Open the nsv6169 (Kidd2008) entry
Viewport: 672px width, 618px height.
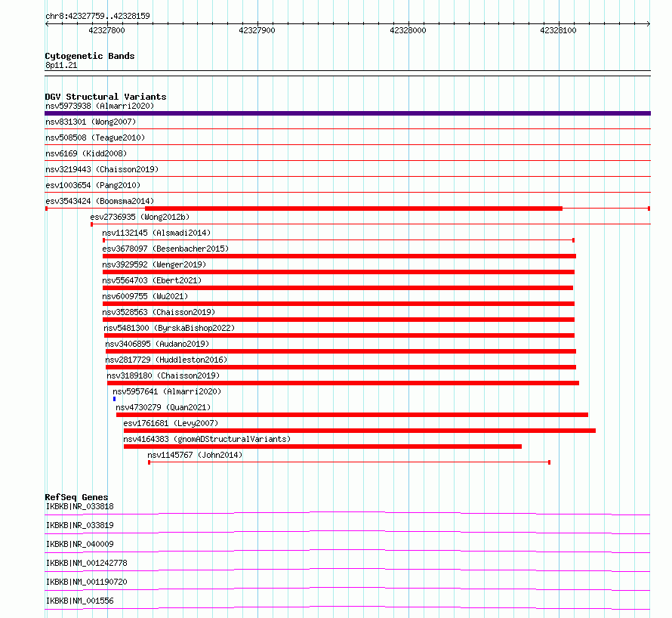pyautogui.click(x=86, y=153)
